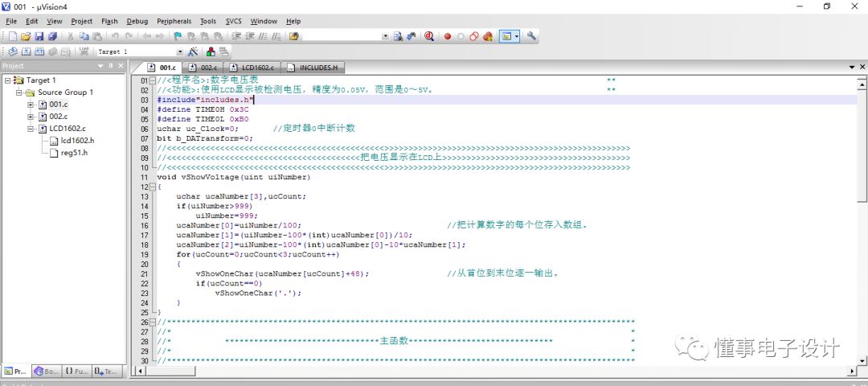Open the find text combo dropdown arrow
This screenshot has height=386, width=868.
385,36
